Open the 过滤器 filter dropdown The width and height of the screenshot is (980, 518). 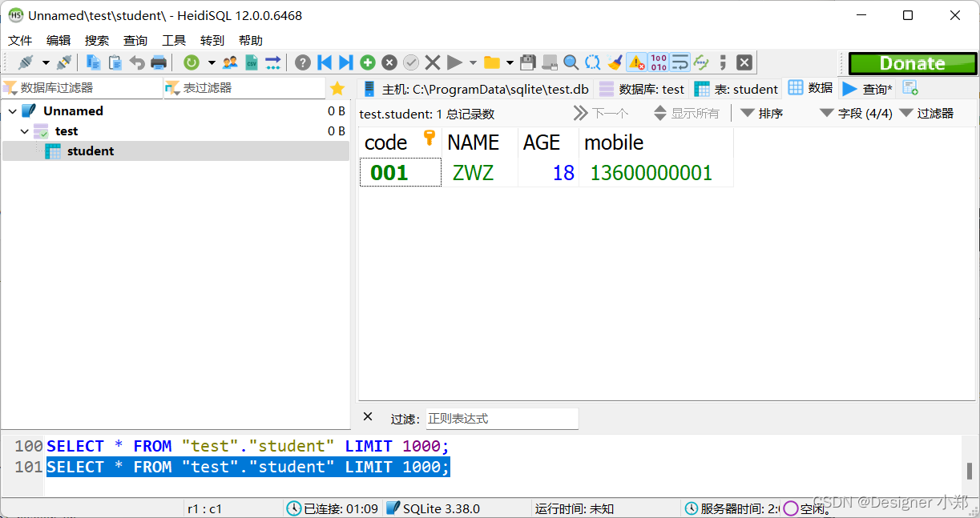(x=926, y=114)
